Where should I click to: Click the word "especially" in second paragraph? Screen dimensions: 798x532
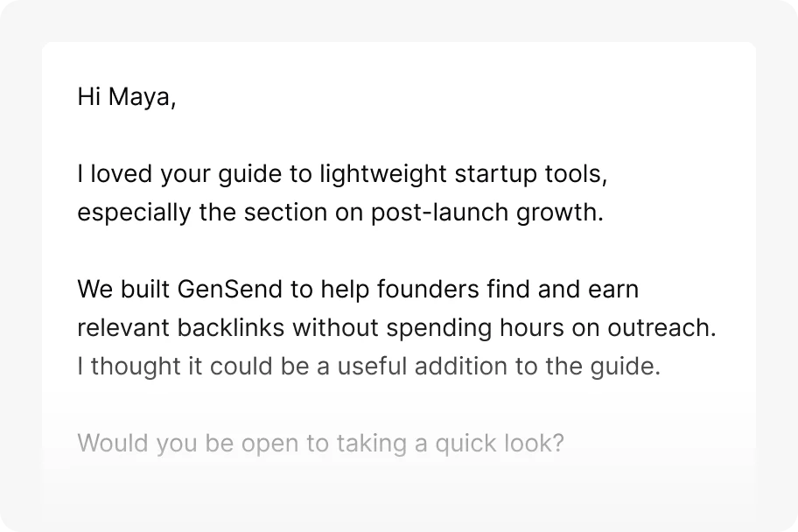134,213
